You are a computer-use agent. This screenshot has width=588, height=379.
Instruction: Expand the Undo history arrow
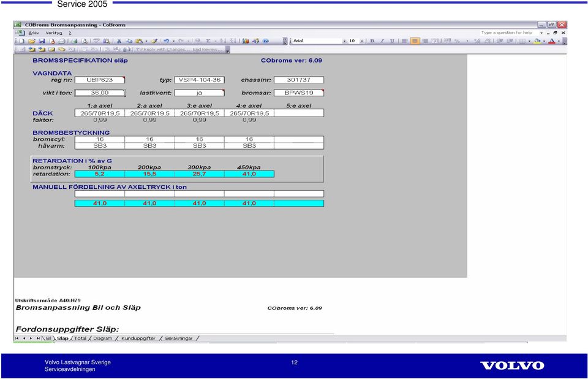tap(173, 41)
